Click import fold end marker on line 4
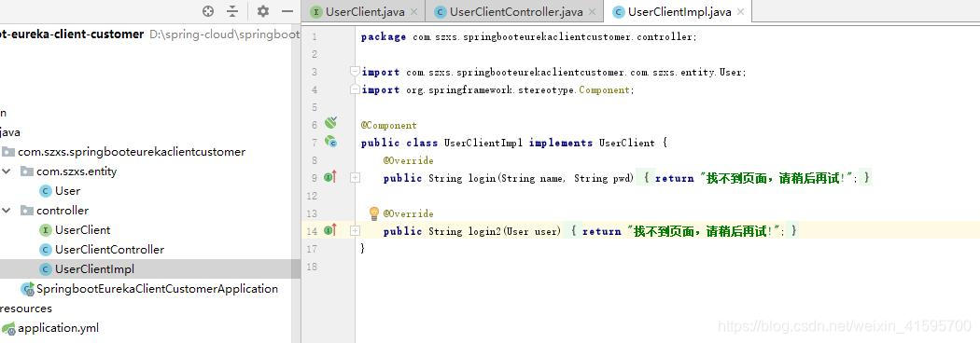Image resolution: width=980 pixels, height=343 pixels. 355,89
